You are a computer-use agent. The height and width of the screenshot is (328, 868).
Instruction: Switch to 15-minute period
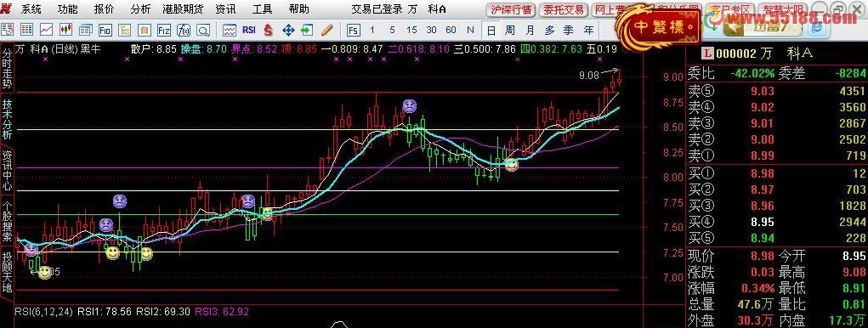click(411, 30)
